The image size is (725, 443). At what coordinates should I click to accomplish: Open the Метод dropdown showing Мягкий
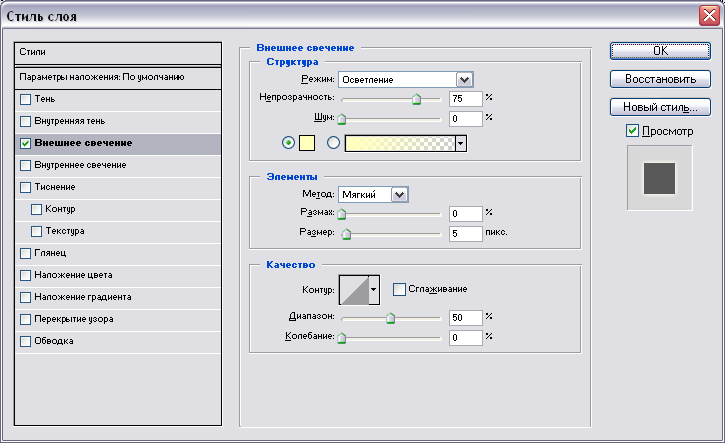tap(399, 195)
